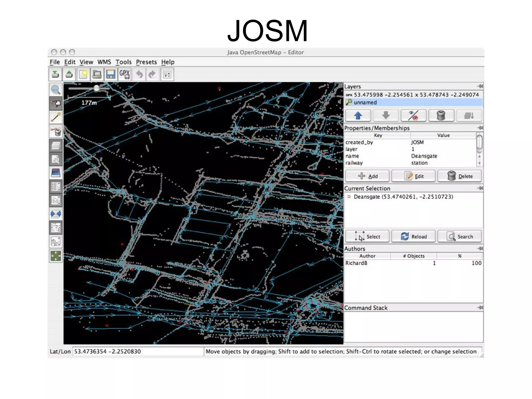Select the unnamed layer row
The height and width of the screenshot is (399, 532).
click(x=414, y=102)
